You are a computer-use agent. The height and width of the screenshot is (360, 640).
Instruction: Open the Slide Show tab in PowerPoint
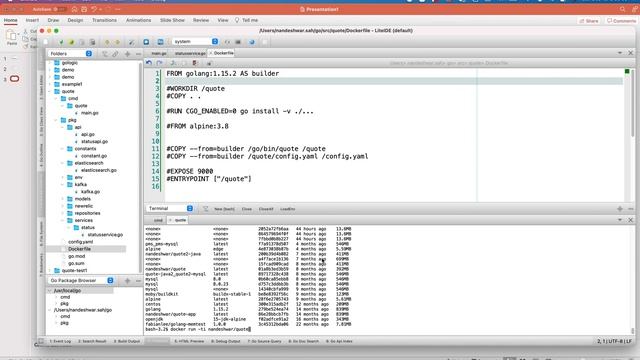(172, 20)
